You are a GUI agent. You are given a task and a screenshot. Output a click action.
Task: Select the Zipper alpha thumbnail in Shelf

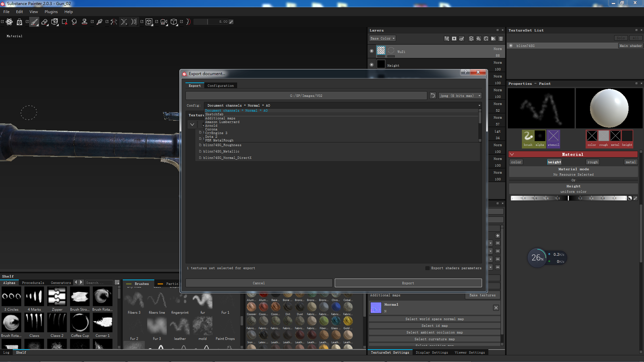click(57, 297)
